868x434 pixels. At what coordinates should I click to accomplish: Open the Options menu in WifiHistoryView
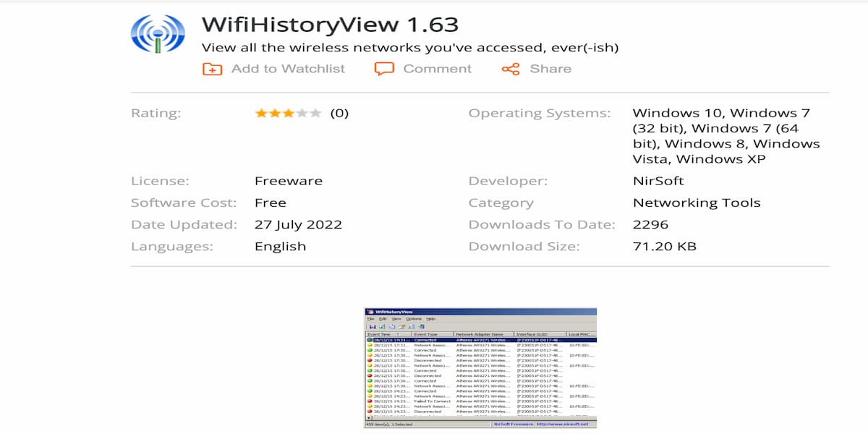(x=412, y=318)
